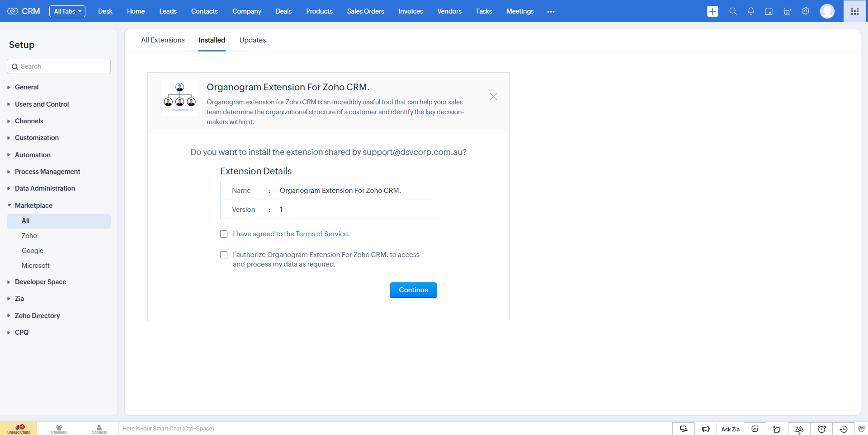868x435 pixels.
Task: Expand Users and Control section
Action: coord(42,104)
